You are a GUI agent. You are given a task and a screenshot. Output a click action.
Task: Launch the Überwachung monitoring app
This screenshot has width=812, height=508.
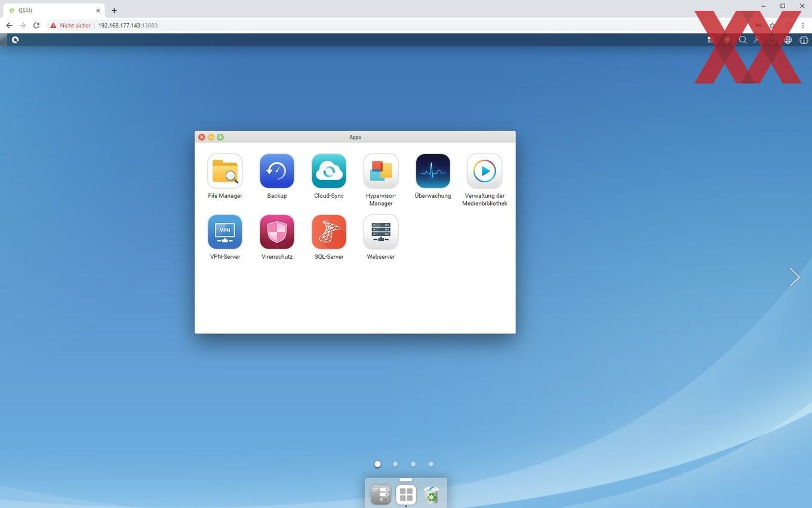[x=433, y=171]
